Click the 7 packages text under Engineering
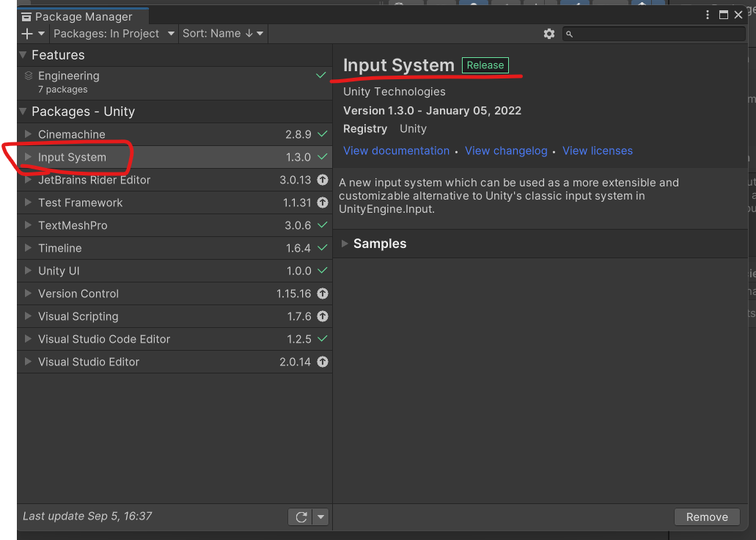This screenshot has height=540, width=756. [62, 90]
